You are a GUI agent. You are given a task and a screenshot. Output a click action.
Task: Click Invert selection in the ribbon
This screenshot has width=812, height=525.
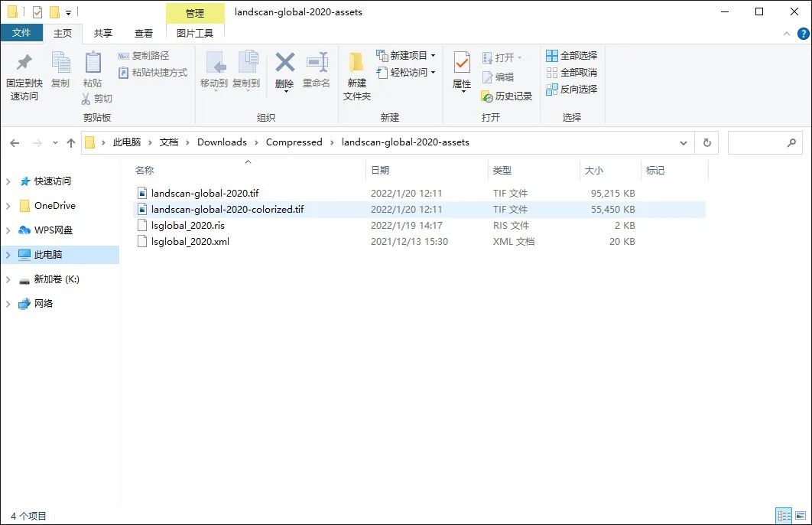572,89
